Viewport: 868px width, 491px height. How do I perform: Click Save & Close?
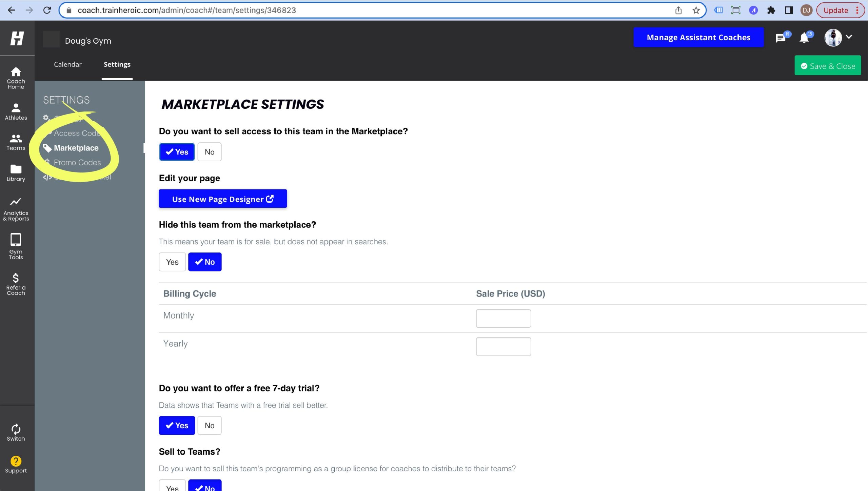(828, 66)
